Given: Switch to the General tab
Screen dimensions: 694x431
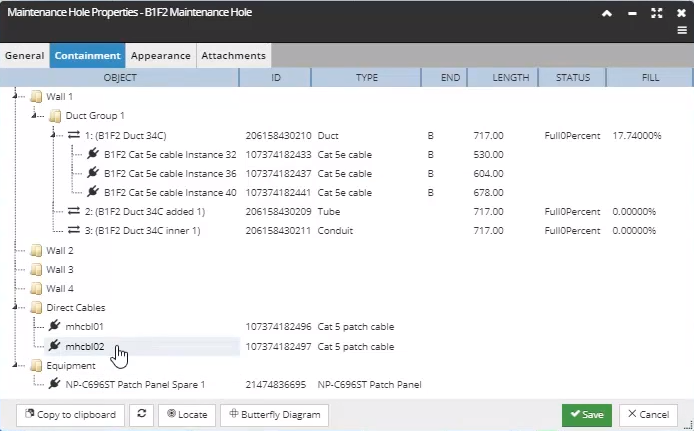Looking at the screenshot, I should (x=25, y=56).
